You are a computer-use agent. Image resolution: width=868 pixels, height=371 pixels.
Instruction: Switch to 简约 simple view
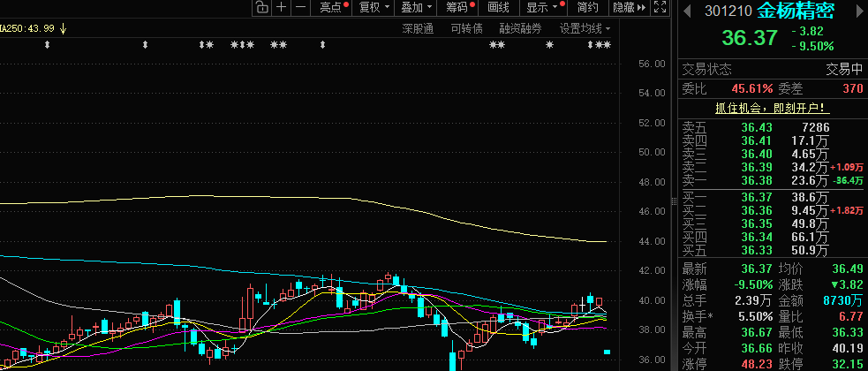coord(587,7)
